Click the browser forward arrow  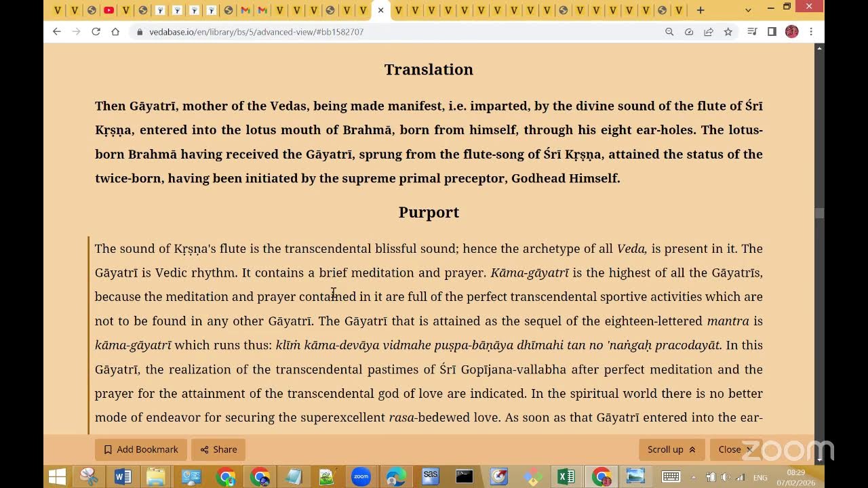tap(76, 32)
